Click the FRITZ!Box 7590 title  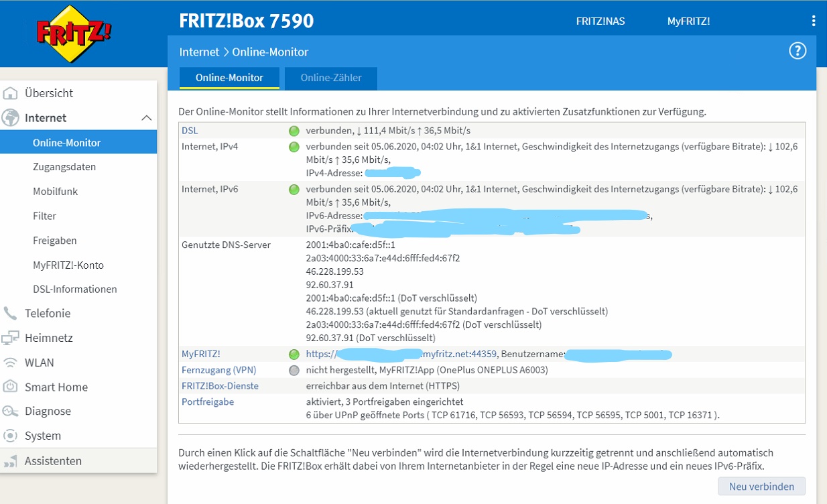point(247,21)
